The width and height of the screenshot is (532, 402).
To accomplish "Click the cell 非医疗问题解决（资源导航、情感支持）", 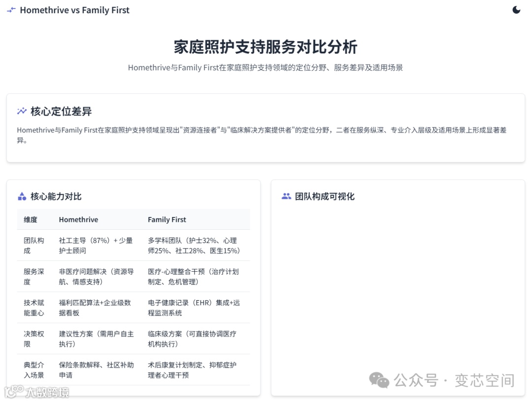I will pyautogui.click(x=97, y=277).
